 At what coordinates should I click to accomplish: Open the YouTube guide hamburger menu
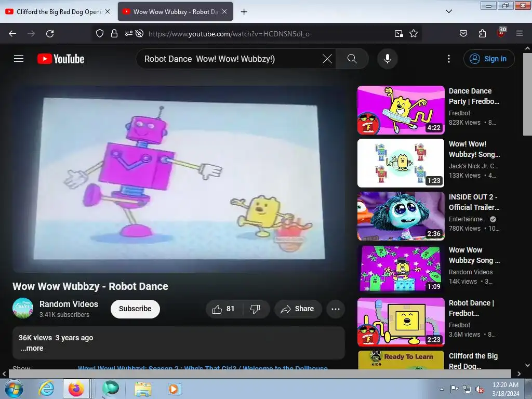pyautogui.click(x=19, y=59)
